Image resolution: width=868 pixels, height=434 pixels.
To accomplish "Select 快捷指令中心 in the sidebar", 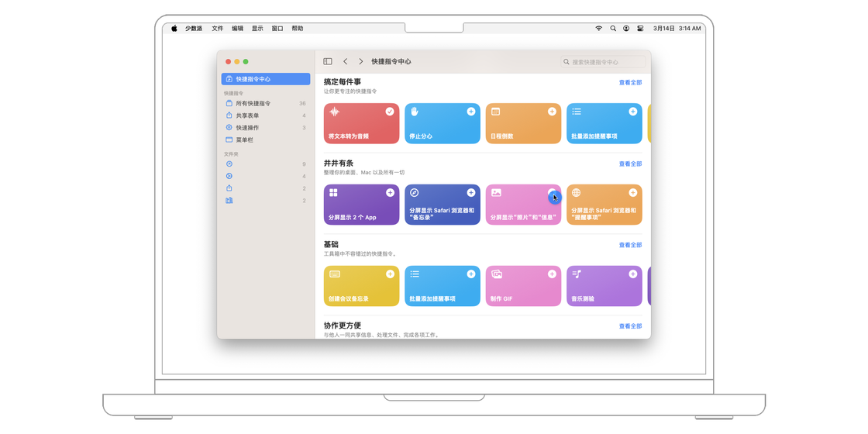I will [266, 79].
